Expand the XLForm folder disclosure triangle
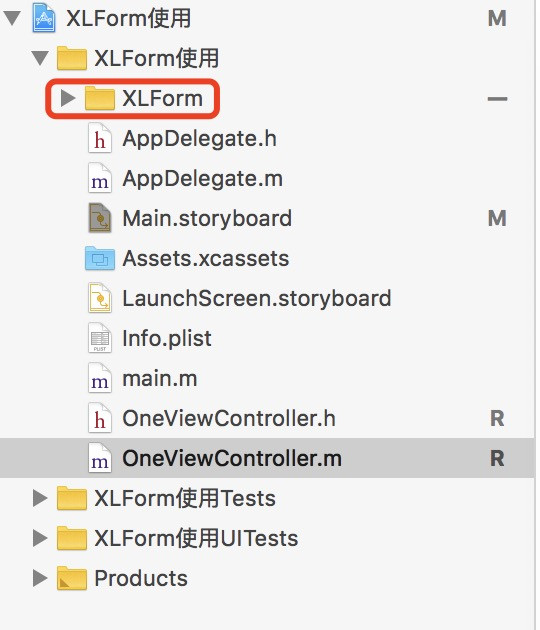Image resolution: width=540 pixels, height=630 pixels. tap(68, 98)
